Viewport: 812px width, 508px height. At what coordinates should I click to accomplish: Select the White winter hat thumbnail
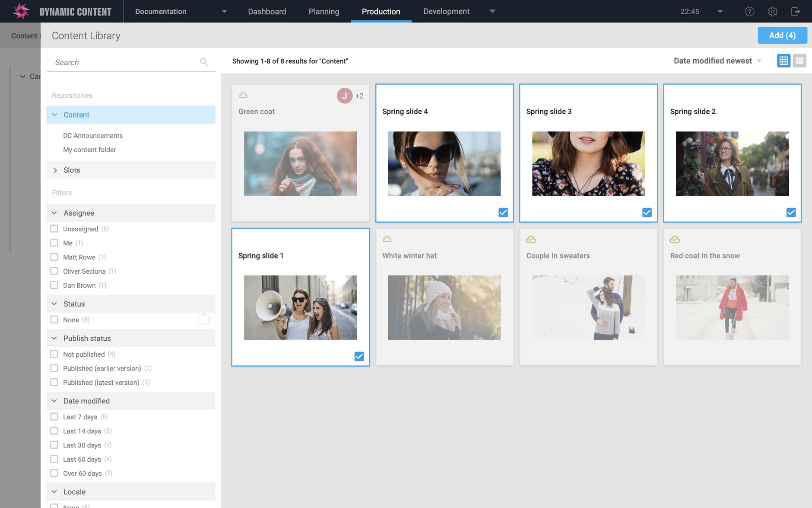click(x=444, y=307)
